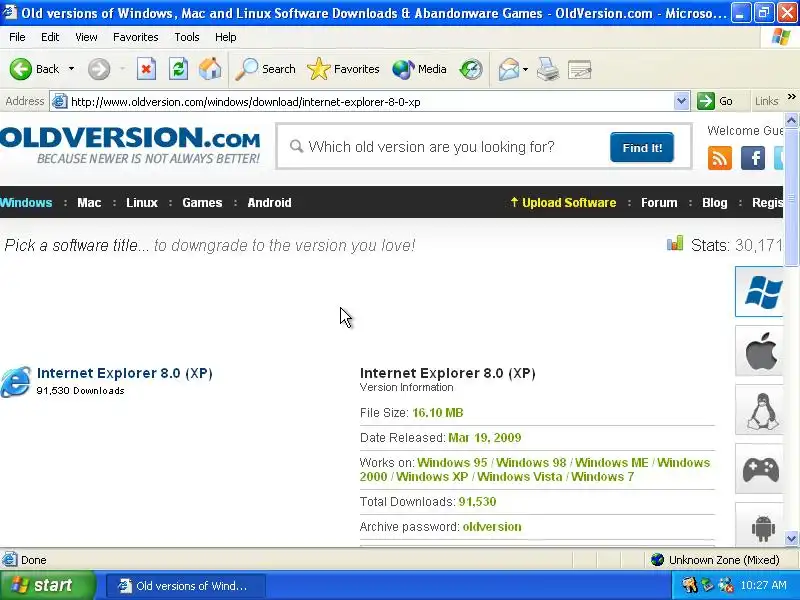Click the Apple logo sidebar icon
Screen dimensions: 800x600
760,351
